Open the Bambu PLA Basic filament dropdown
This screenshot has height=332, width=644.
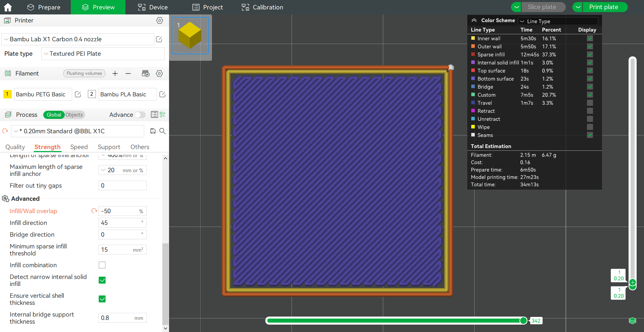point(127,94)
